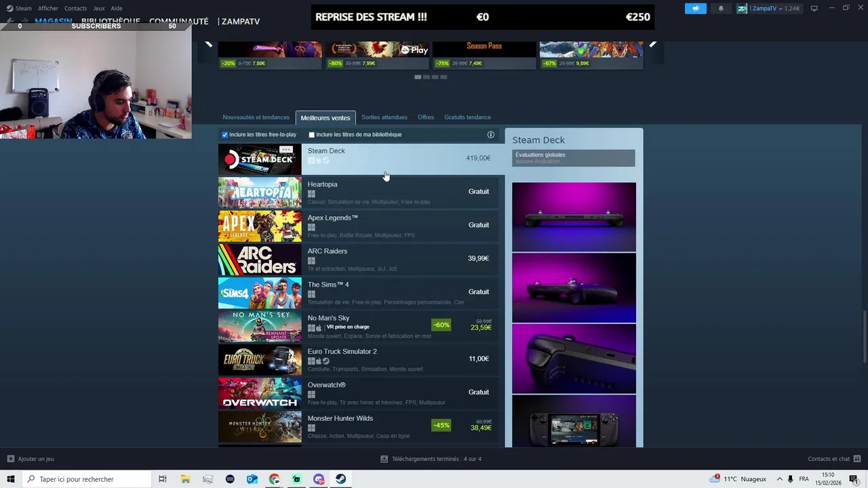Open The Sims 4 game entry
868x488 pixels.
[x=358, y=293]
